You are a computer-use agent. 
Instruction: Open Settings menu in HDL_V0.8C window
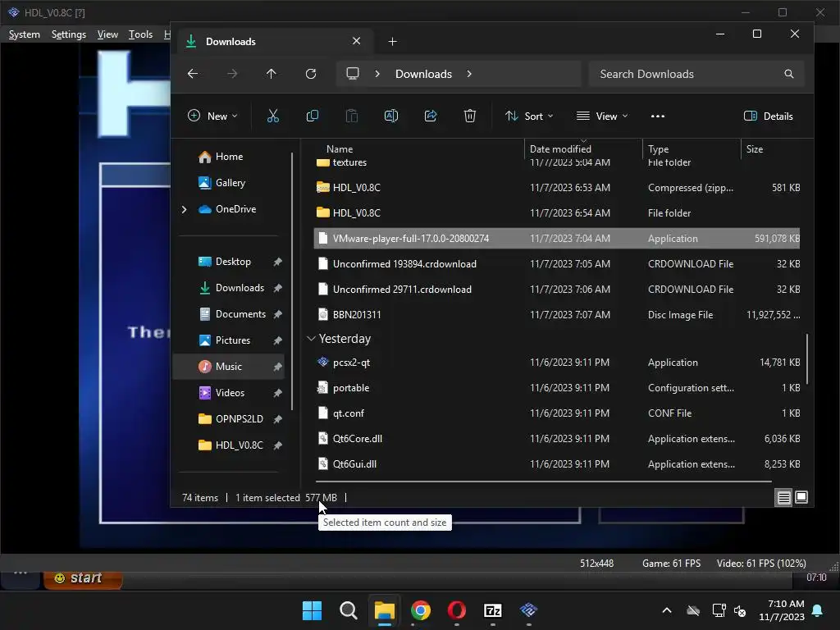coord(69,34)
